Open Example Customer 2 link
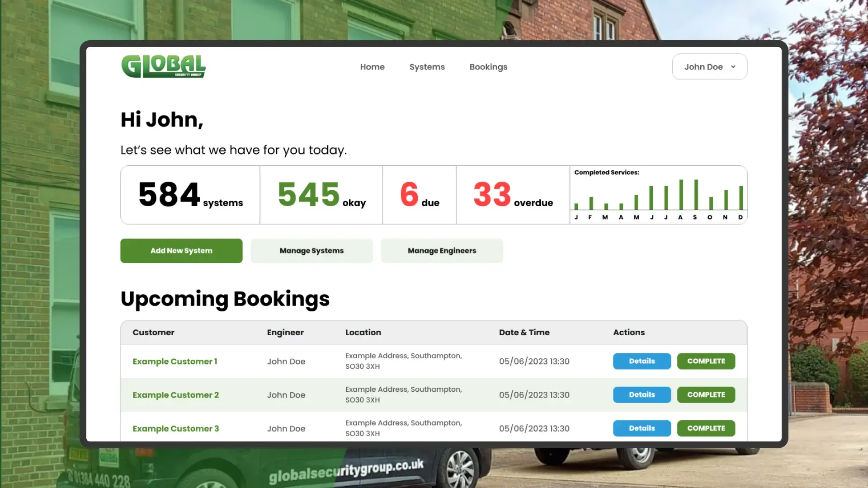 tap(175, 395)
